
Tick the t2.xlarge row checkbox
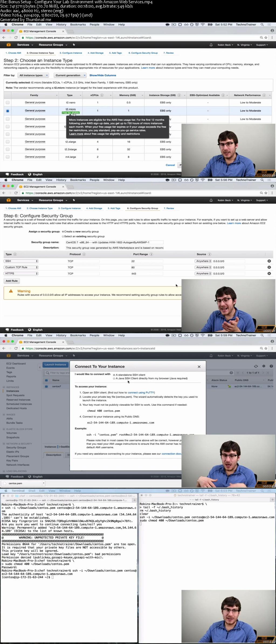tap(8, 142)
